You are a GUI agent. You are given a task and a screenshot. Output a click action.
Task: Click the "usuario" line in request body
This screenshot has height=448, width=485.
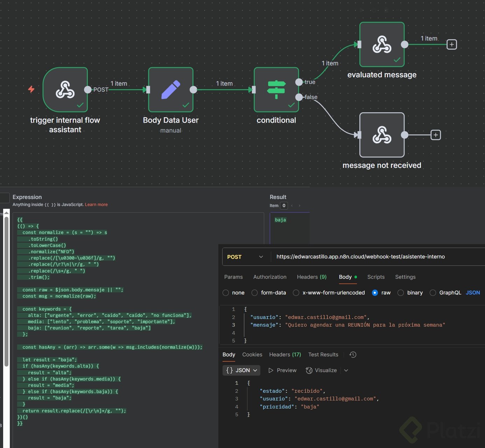click(x=310, y=317)
